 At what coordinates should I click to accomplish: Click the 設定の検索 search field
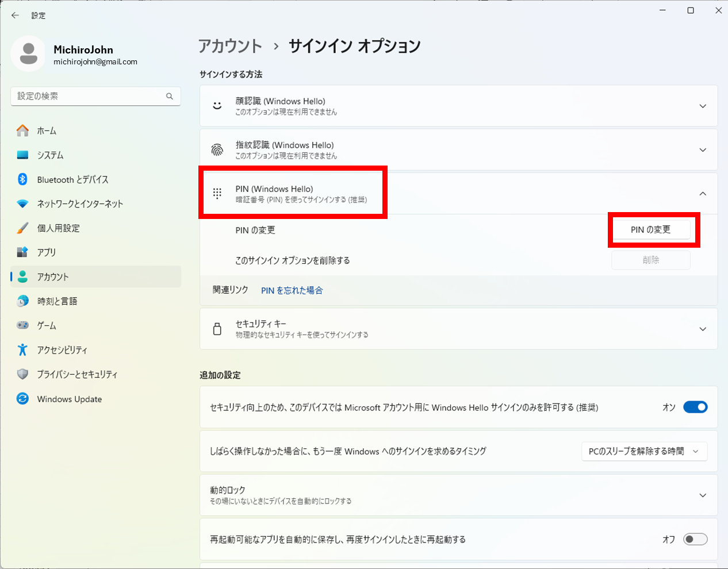(x=95, y=96)
